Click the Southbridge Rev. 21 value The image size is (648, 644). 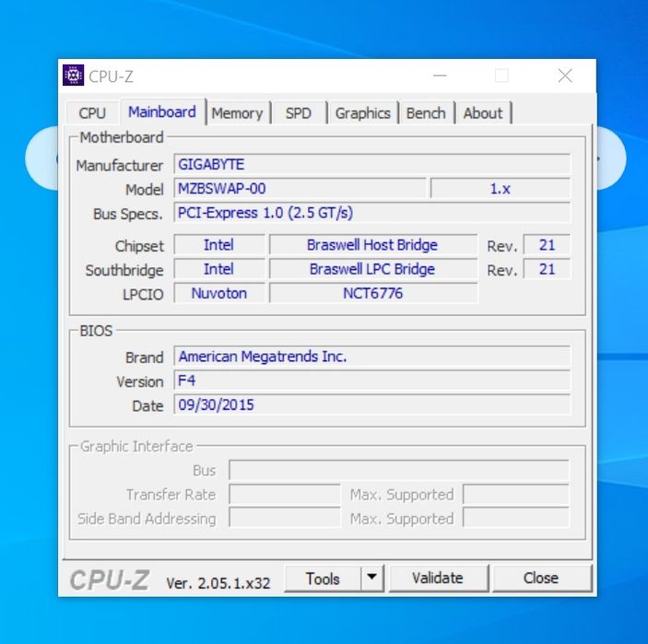pyautogui.click(x=547, y=269)
